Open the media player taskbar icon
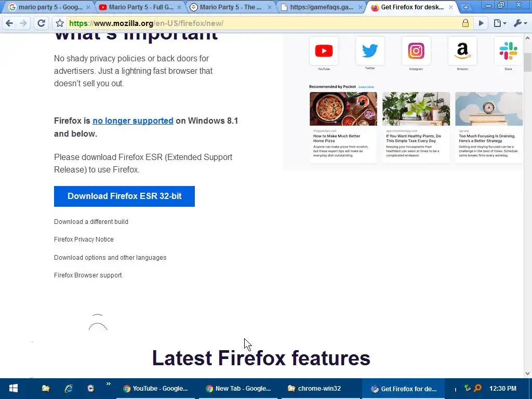 (x=90, y=389)
